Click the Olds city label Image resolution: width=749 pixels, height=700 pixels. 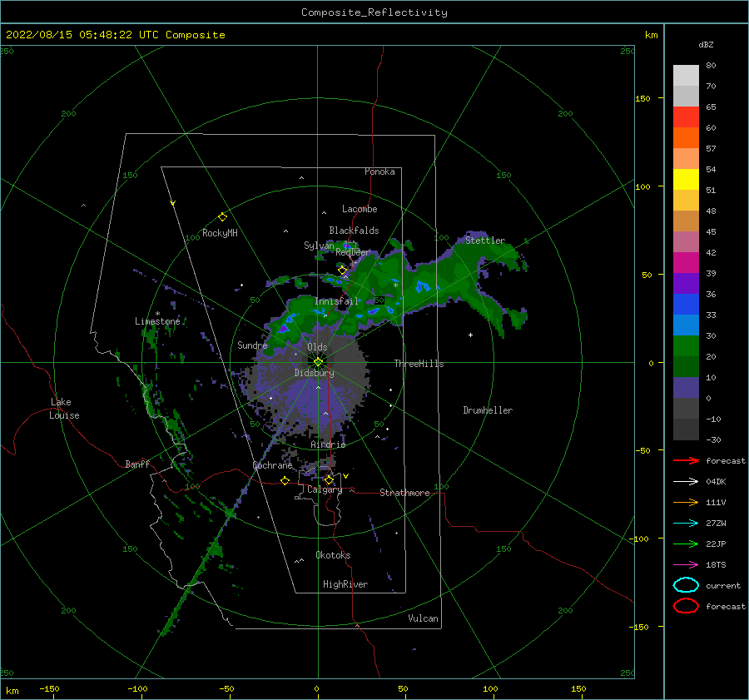point(317,347)
